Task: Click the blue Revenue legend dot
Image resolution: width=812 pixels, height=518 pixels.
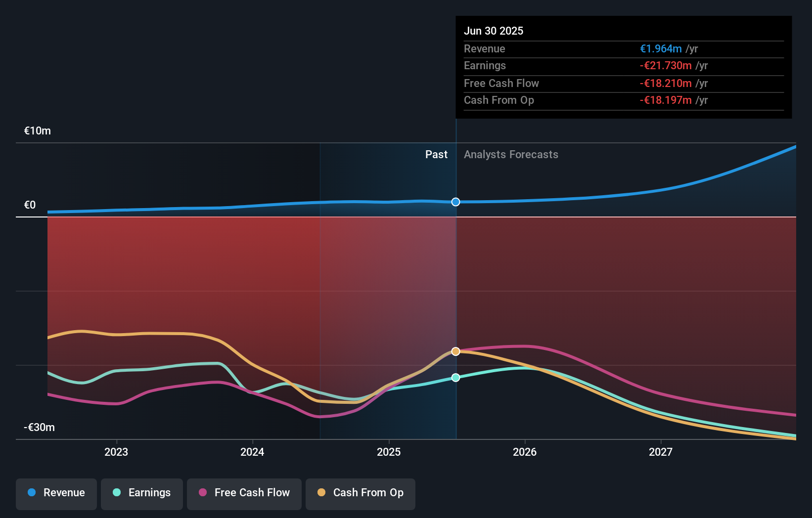Action: pyautogui.click(x=32, y=492)
